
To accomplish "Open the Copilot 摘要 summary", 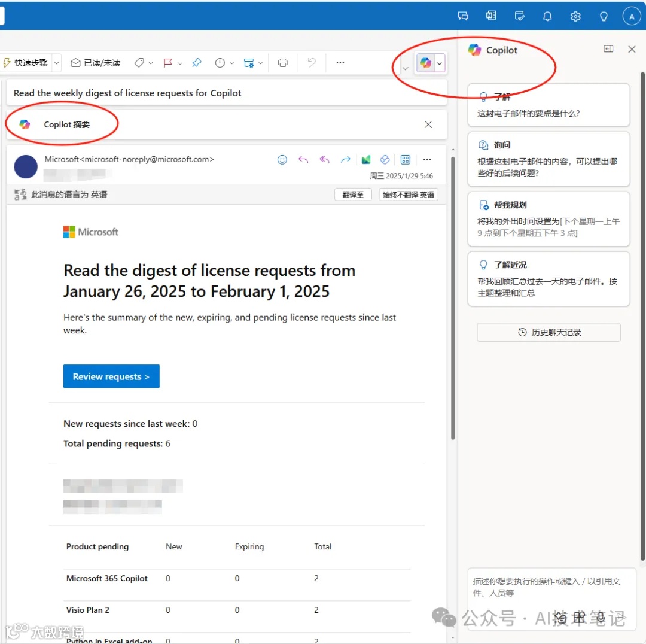I will [66, 124].
